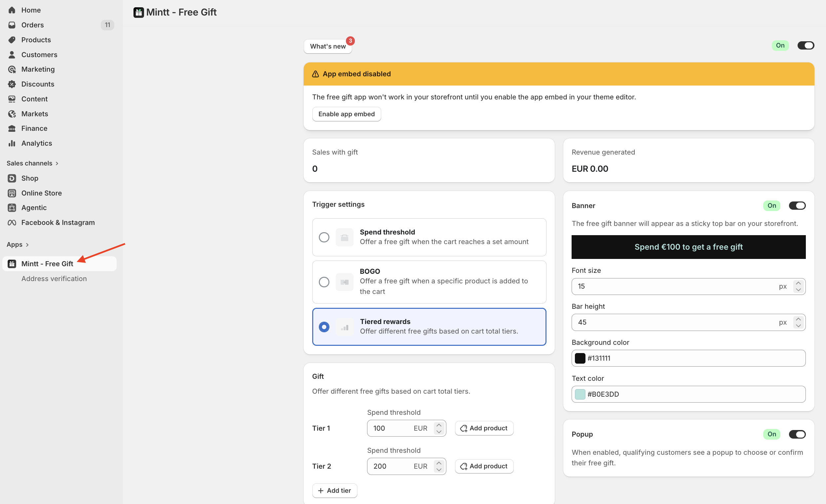Toggle the Popup switch off
This screenshot has width=826, height=504.
(797, 434)
